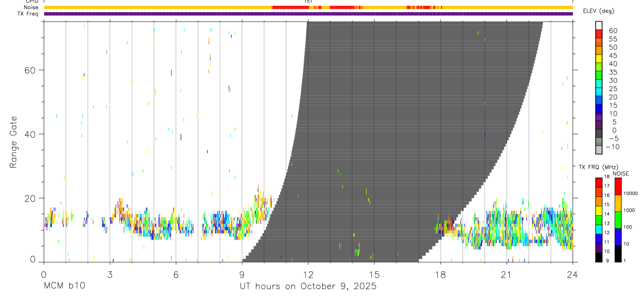Click x-axis tick label '15'
This screenshot has width=644, height=297.
point(374,274)
